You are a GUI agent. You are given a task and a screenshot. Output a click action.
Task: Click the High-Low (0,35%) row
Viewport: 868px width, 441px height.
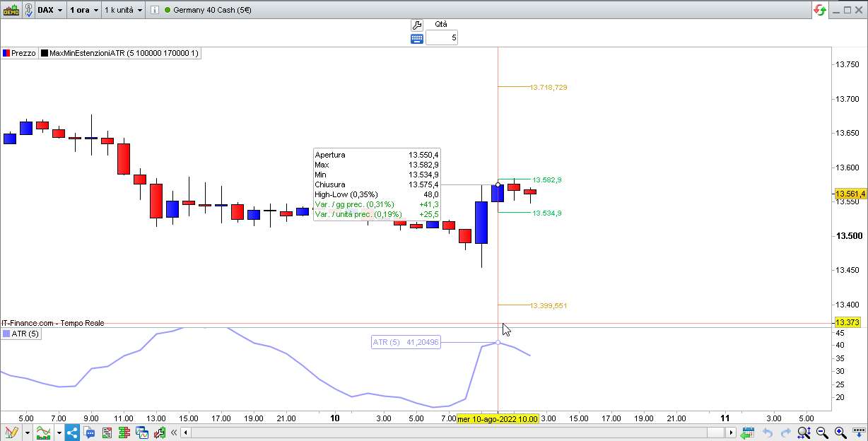click(377, 194)
